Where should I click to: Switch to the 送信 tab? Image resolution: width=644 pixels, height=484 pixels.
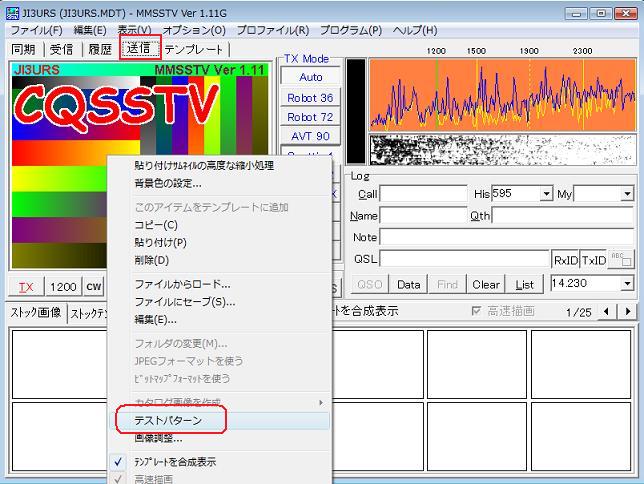click(140, 48)
